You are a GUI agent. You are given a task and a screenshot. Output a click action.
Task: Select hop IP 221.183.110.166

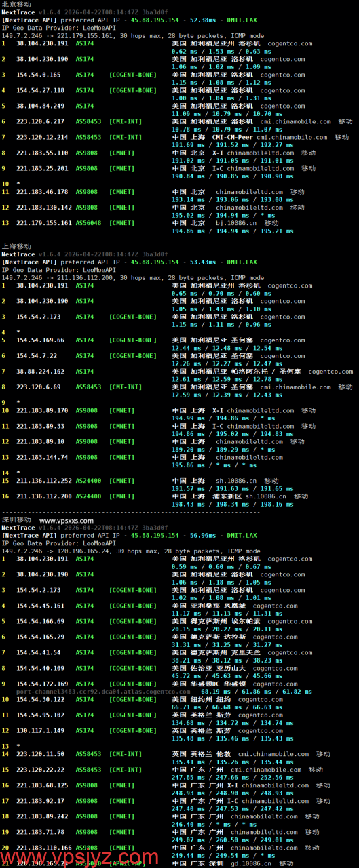(x=44, y=848)
